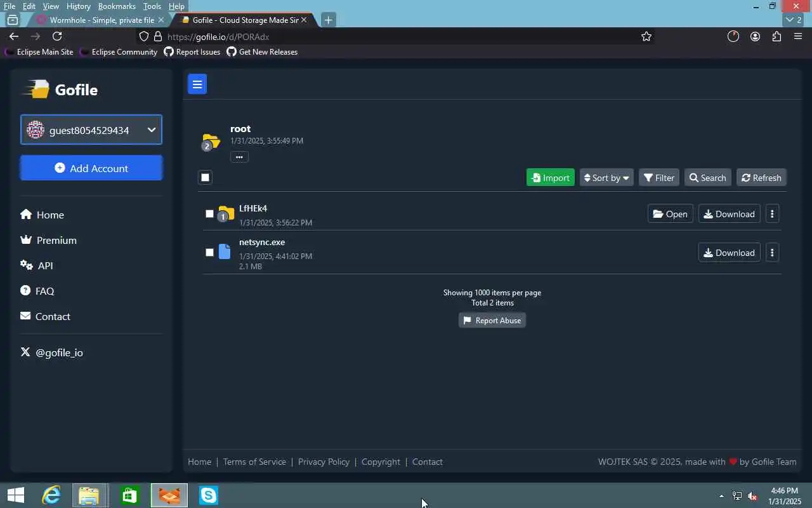812x508 pixels.
Task: Click the root folder icon
Action: (211, 141)
